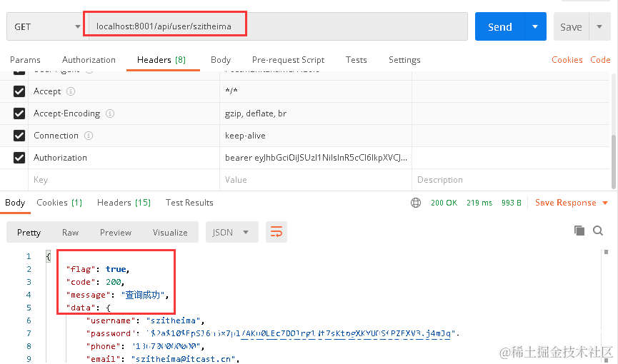Click the '*/*' Accept value cell
The width and height of the screenshot is (618, 364).
click(x=315, y=91)
